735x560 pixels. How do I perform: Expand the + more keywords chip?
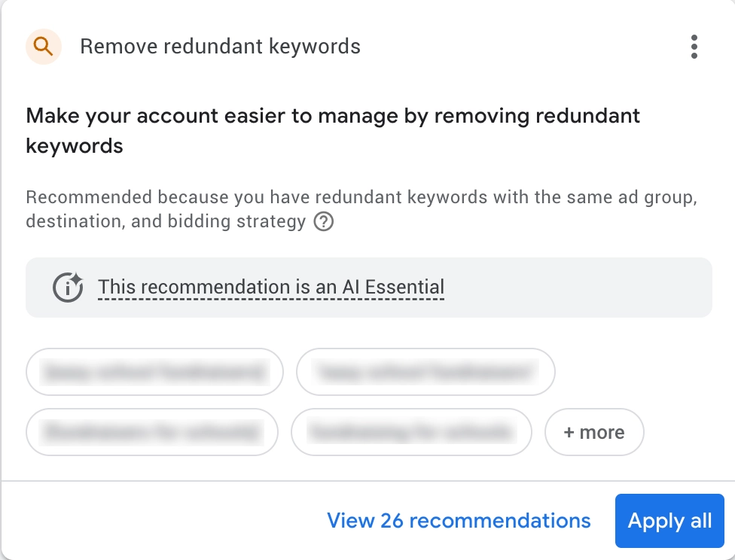pyautogui.click(x=594, y=432)
